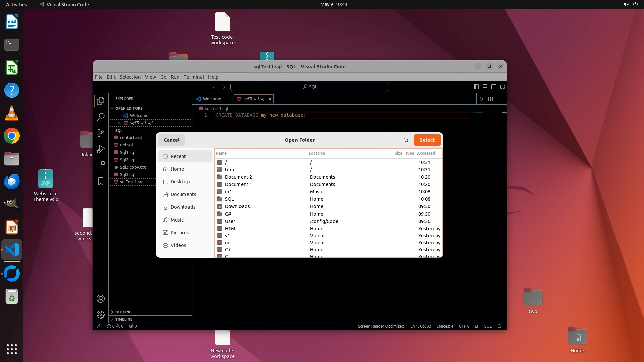The width and height of the screenshot is (644, 362).
Task: Switch to the Welcome tab
Action: click(x=212, y=99)
